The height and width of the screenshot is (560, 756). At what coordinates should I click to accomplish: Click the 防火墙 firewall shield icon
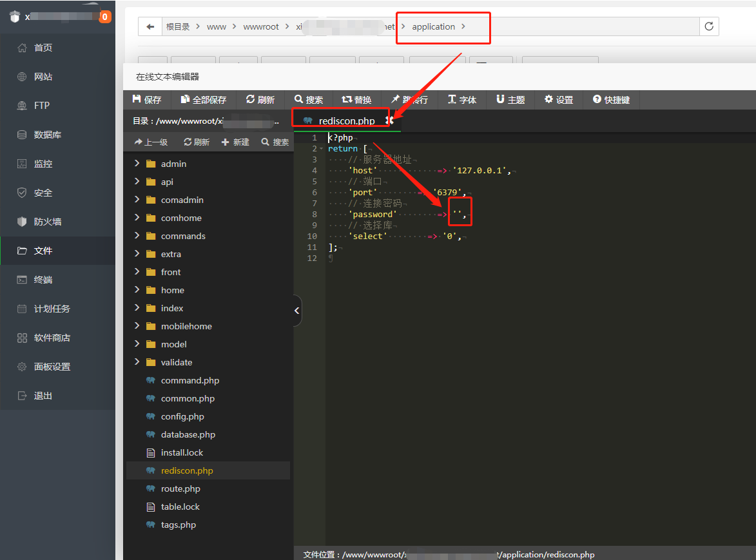click(x=22, y=222)
